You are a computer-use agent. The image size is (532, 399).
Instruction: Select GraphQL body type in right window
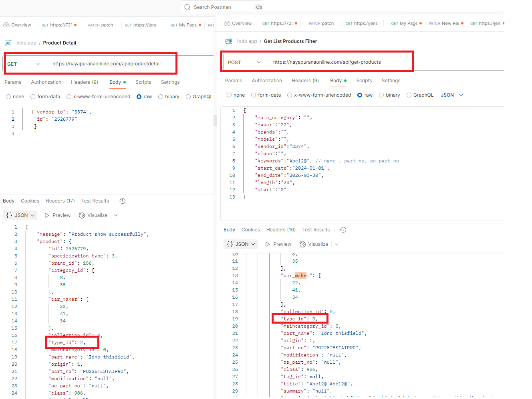[409, 95]
